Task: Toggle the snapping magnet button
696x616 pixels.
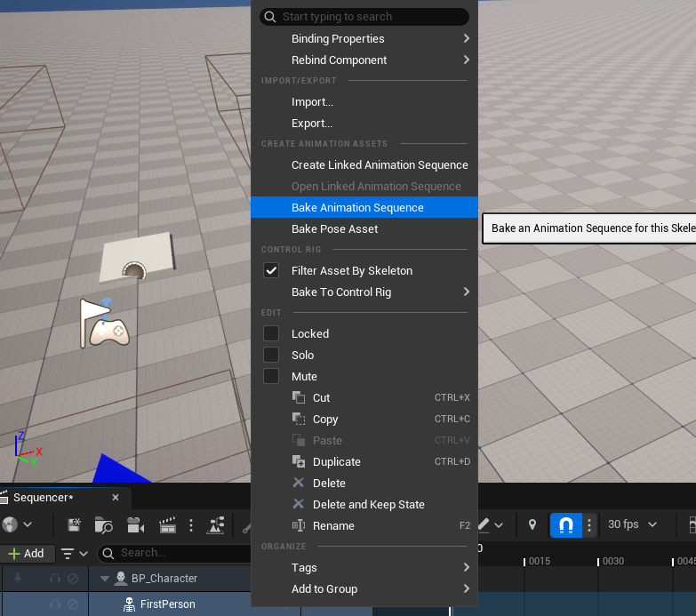Action: click(x=566, y=525)
